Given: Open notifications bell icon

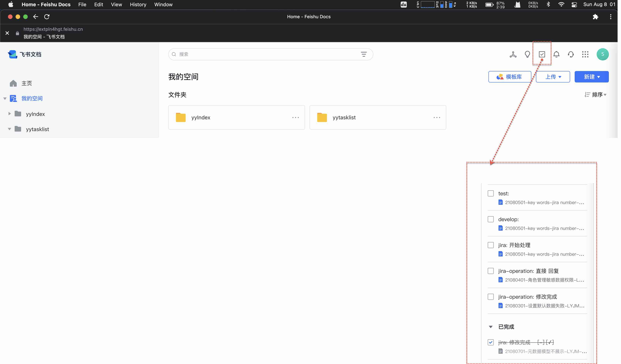Looking at the screenshot, I should pyautogui.click(x=556, y=54).
